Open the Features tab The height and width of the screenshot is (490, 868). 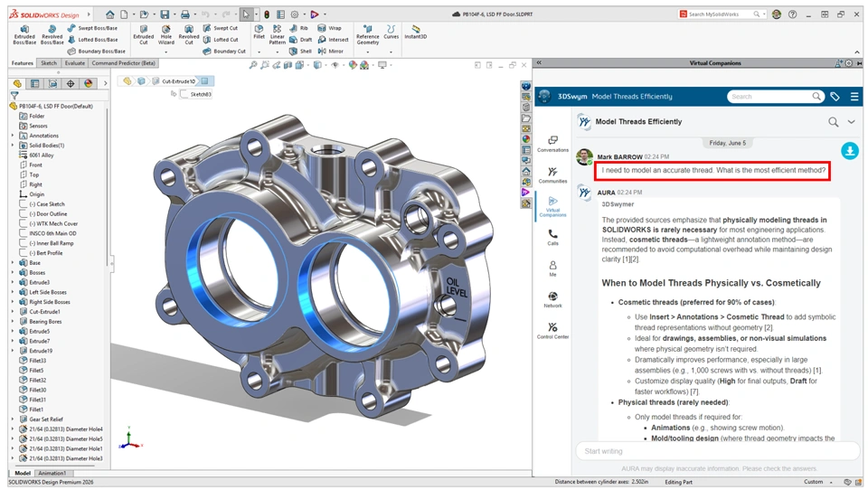coord(22,63)
